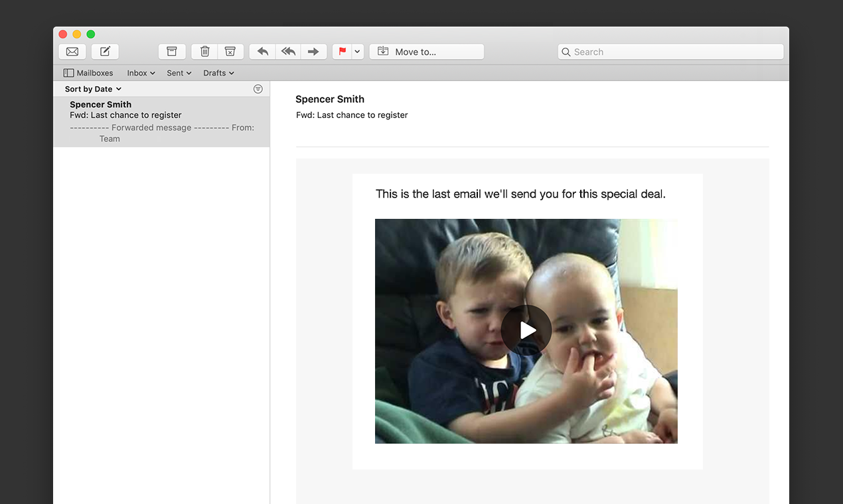This screenshot has width=843, height=504.
Task: Toggle the Mailboxes sidebar
Action: pos(88,73)
